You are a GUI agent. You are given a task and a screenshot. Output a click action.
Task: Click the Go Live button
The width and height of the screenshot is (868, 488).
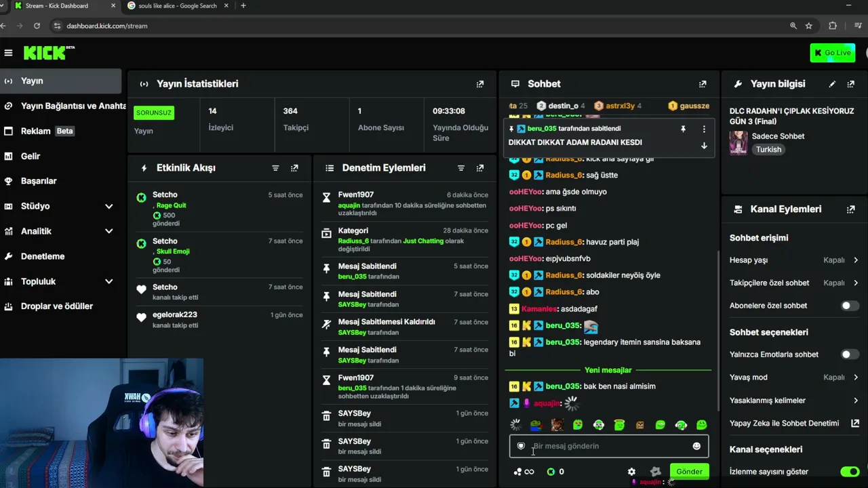point(832,53)
